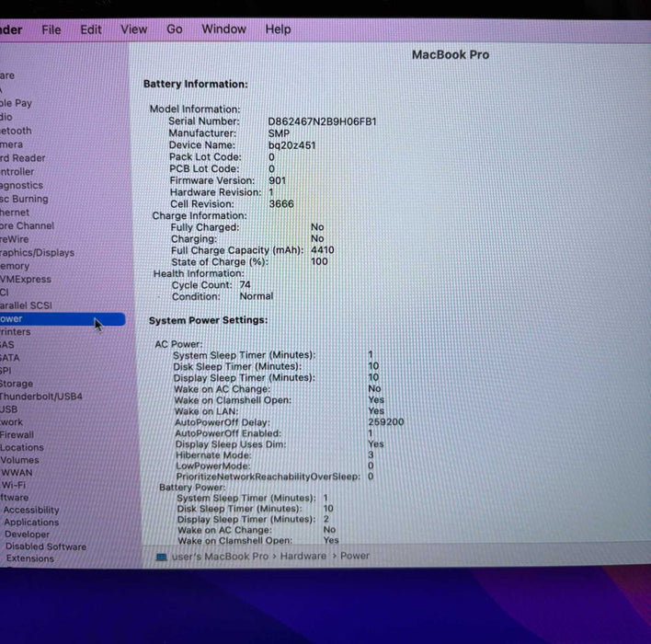Select Wi-Fi in the sidebar
651x644 pixels.
[x=14, y=485]
